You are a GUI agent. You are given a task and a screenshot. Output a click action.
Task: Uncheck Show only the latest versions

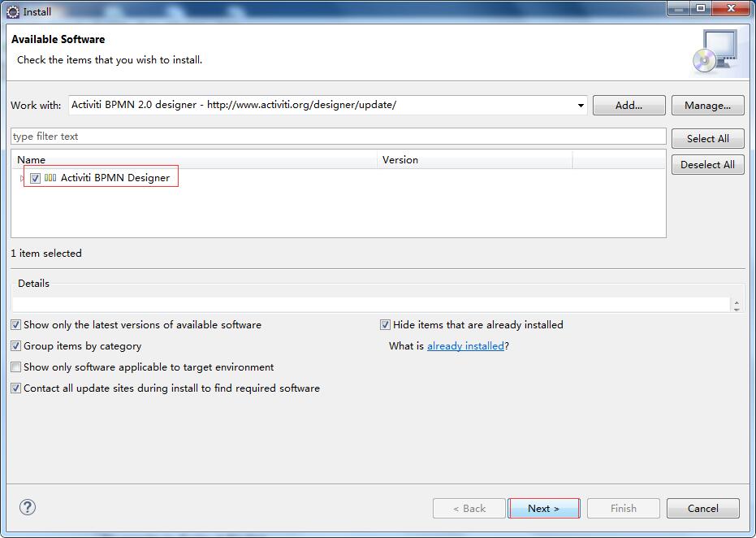[x=16, y=325]
